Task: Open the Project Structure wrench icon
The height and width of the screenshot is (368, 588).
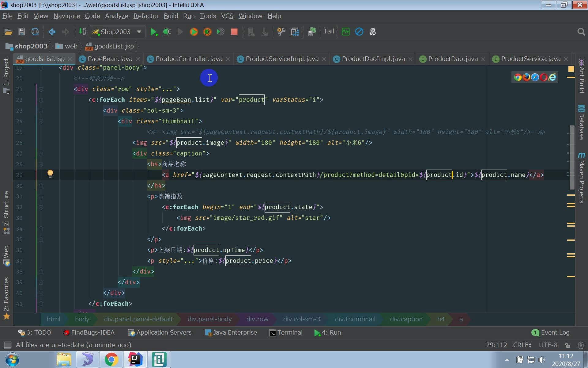Action: [281, 32]
